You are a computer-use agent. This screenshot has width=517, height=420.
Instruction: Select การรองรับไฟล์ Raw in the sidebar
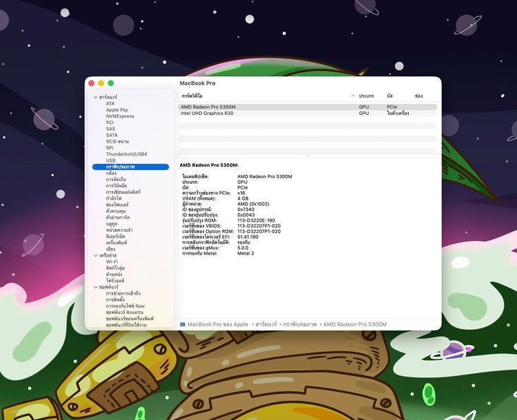(x=125, y=306)
